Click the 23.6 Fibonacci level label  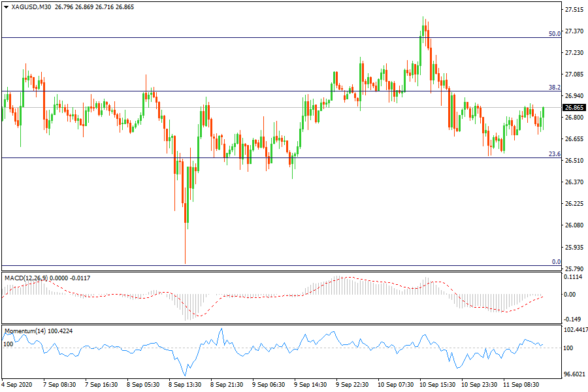(x=554, y=154)
